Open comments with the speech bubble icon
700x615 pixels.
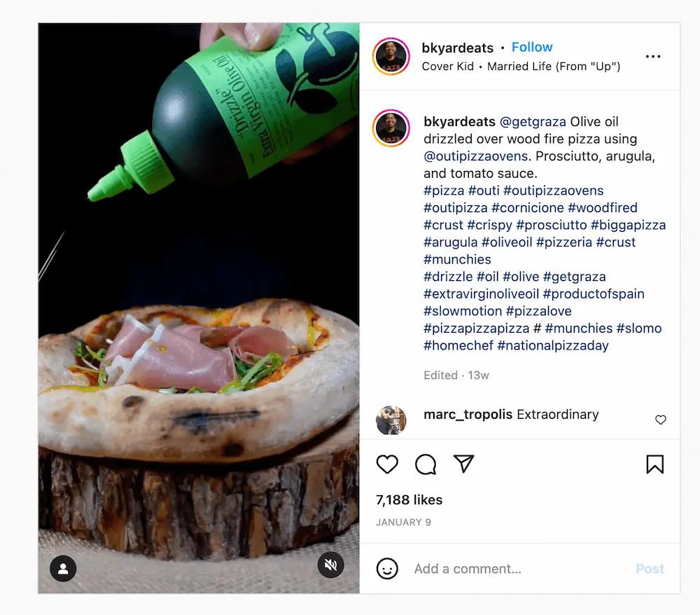(425, 464)
